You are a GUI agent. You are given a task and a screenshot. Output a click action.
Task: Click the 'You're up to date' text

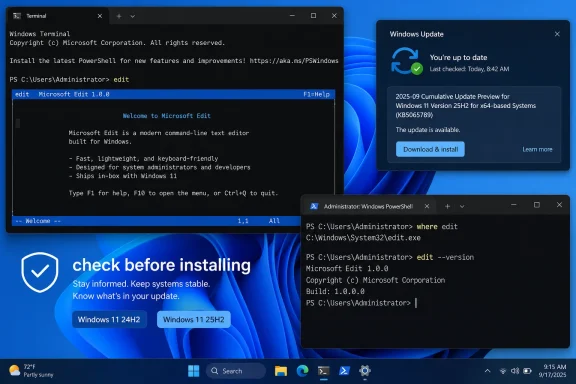[x=458, y=57]
